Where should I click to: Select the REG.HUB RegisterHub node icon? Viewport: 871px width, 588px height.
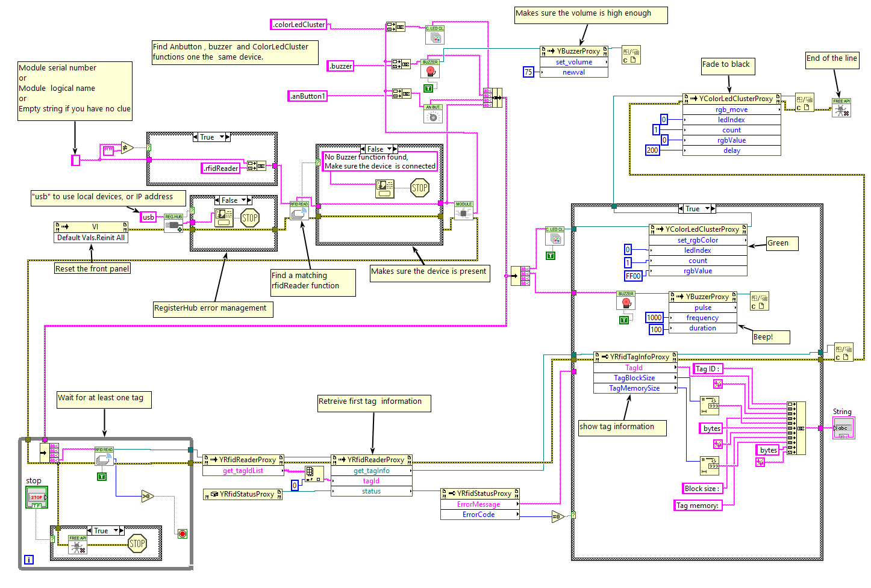(173, 223)
